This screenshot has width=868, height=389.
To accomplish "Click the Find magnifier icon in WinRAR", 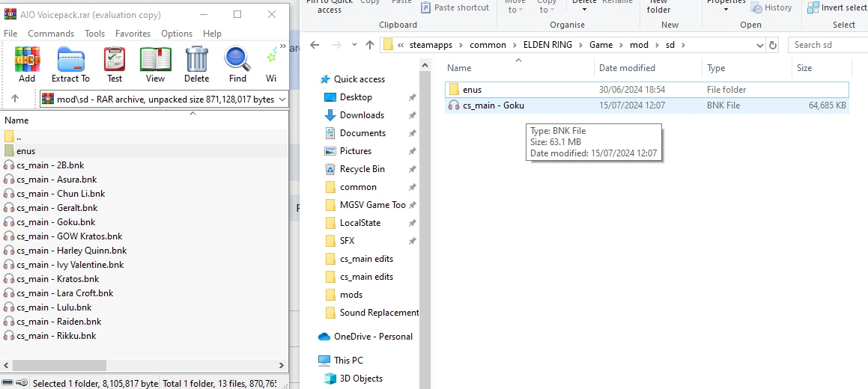I will pyautogui.click(x=237, y=64).
